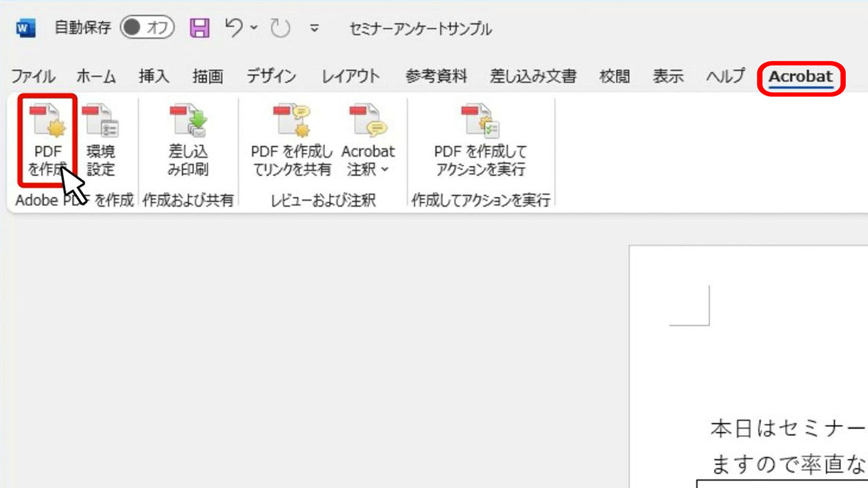Viewport: 868px width, 488px height.
Task: Undo the last action
Action: 234,27
